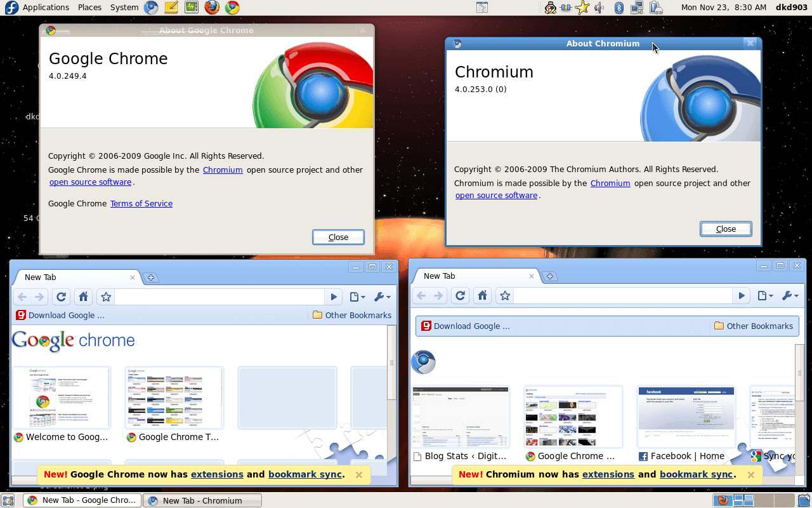Open the Facebook Home thumbnail in Chromium
Screen dimensions: 812x508
(686, 417)
